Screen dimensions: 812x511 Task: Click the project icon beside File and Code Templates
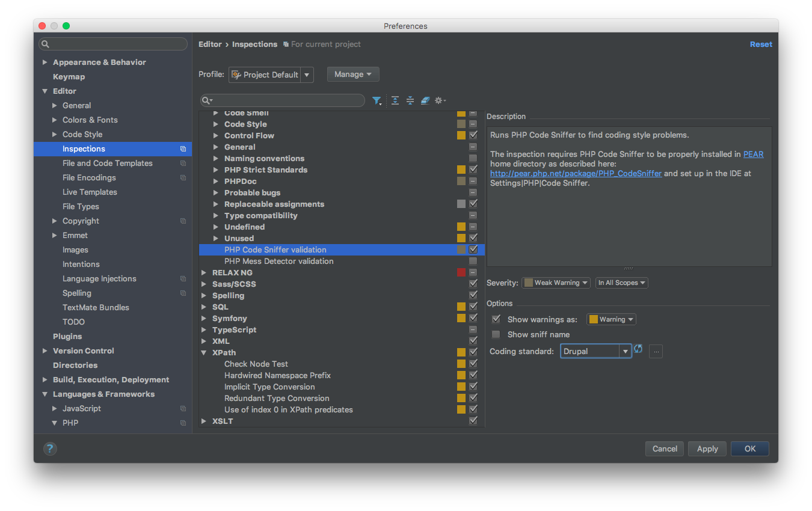[x=183, y=164]
